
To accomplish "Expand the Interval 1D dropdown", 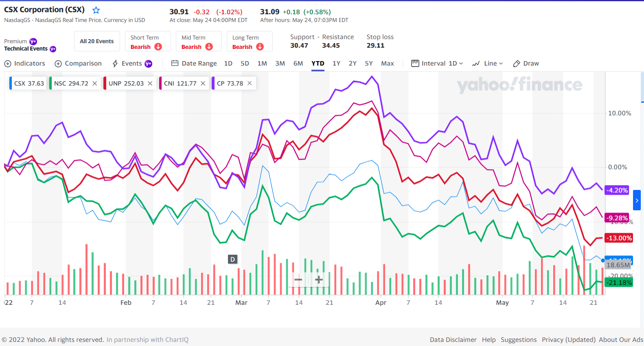I will point(437,64).
